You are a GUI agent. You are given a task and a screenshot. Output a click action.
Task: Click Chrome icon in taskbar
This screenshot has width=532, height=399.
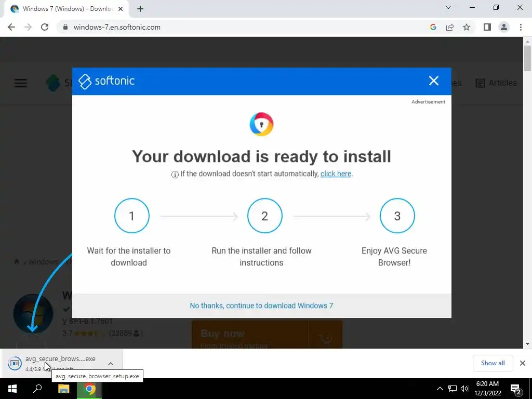click(89, 389)
